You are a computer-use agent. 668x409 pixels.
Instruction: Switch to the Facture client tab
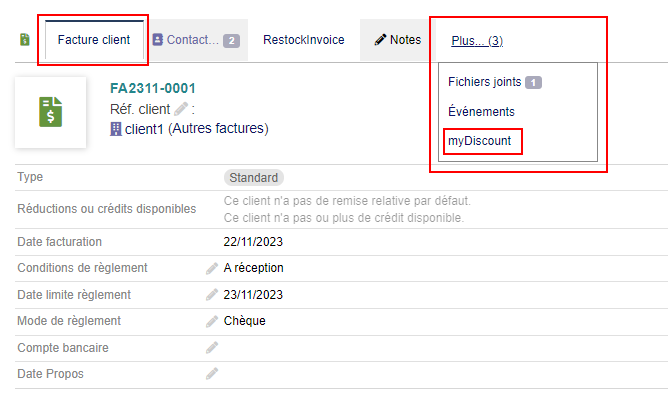[x=94, y=40]
